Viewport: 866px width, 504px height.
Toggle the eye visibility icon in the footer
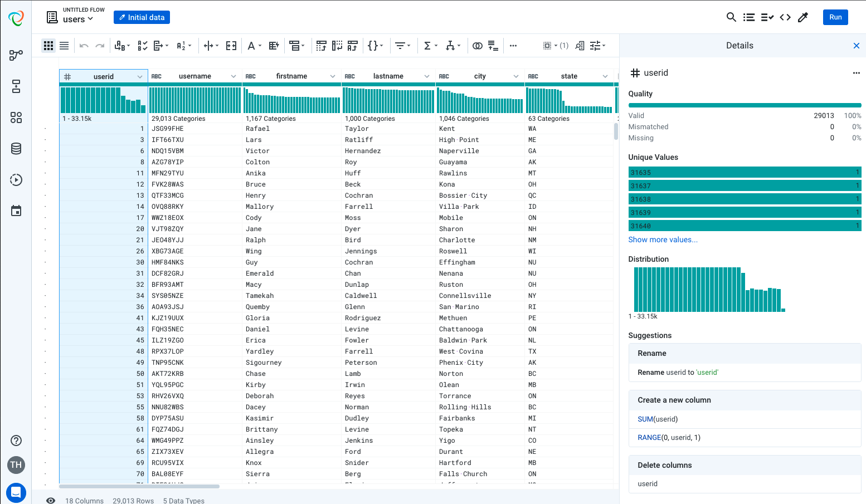pos(51,501)
